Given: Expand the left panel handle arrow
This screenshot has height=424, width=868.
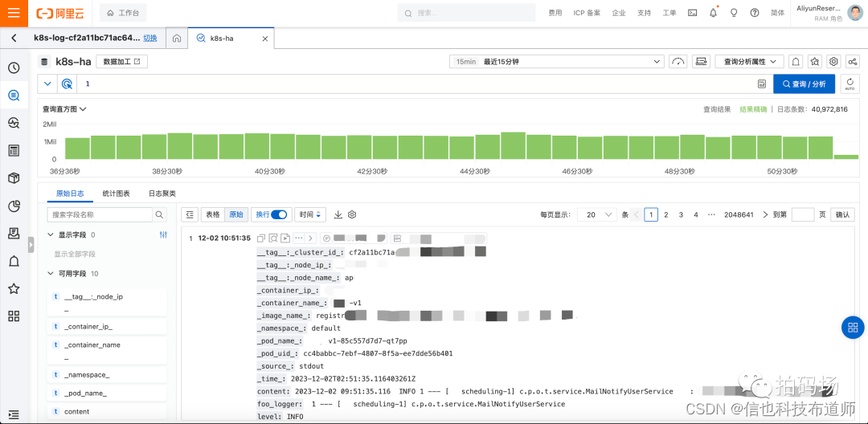Looking at the screenshot, I should (x=31, y=244).
